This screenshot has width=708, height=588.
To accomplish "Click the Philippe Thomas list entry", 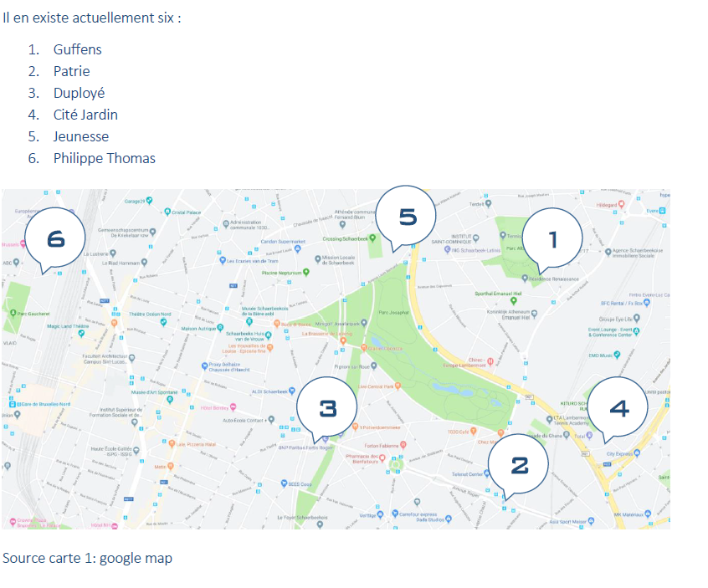I will pos(104,158).
